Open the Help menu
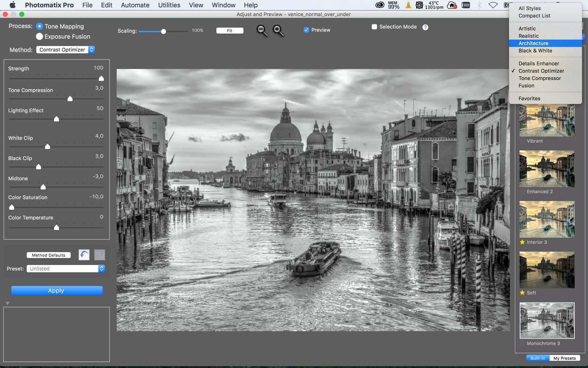Viewport: 588px width, 368px height. tap(250, 5)
